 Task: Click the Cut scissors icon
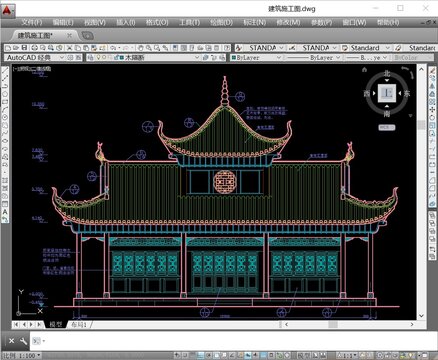tap(69, 48)
